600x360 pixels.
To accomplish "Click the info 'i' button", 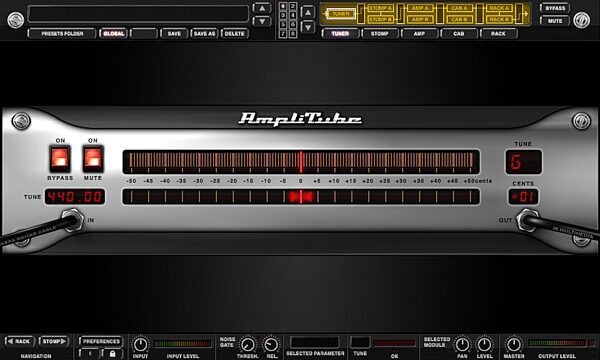I will coord(90,353).
